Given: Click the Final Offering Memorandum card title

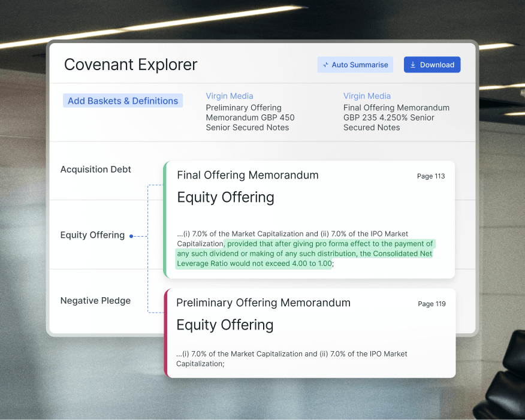Looking at the screenshot, I should click(248, 175).
